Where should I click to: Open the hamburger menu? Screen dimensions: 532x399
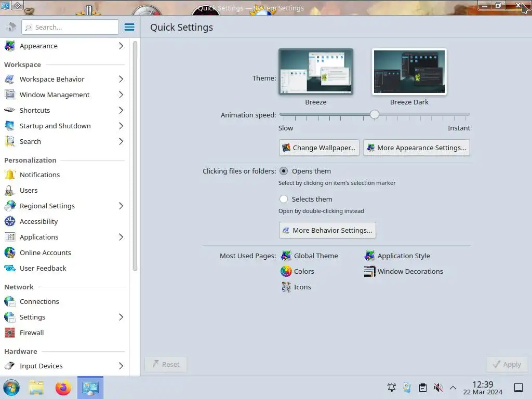coord(129,27)
